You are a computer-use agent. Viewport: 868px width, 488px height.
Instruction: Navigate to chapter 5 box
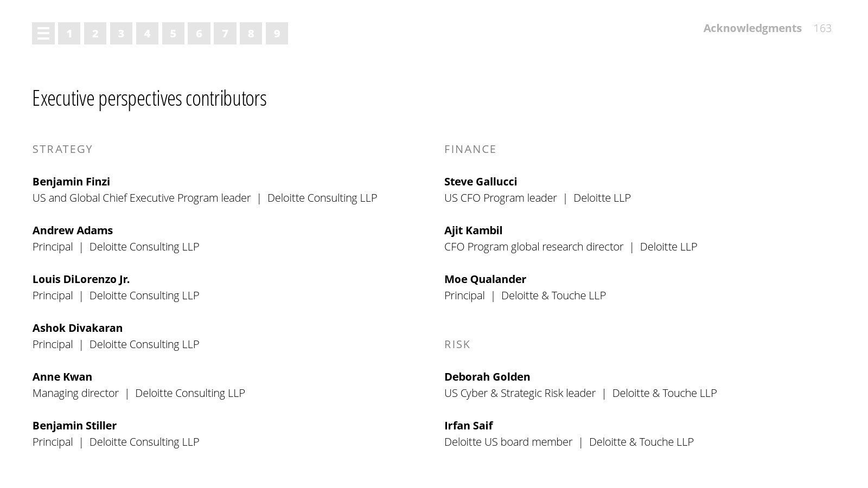(x=173, y=34)
